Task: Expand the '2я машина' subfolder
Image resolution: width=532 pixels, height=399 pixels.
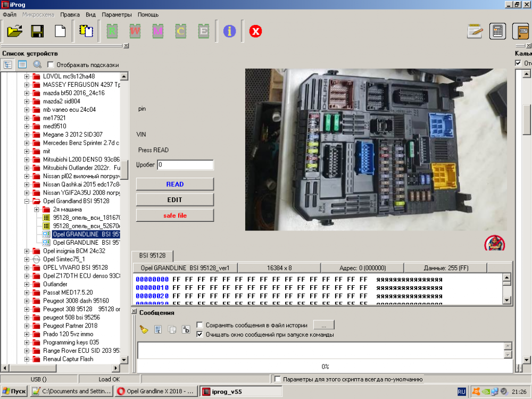Action: tap(37, 210)
